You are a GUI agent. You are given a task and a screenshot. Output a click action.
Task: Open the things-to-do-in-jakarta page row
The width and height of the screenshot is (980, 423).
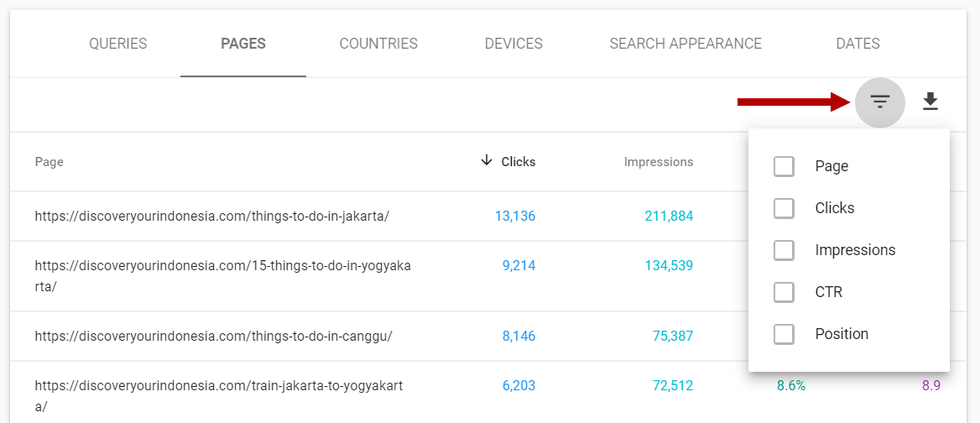click(211, 216)
